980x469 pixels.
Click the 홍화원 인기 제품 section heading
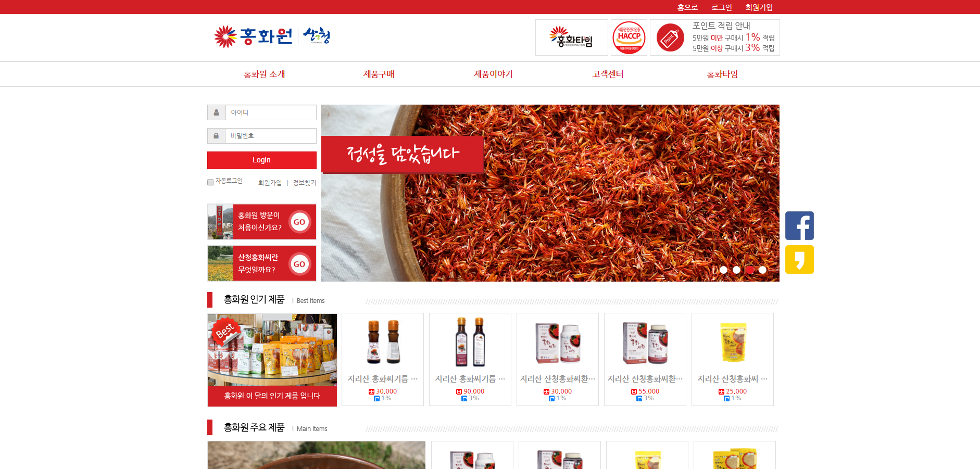pyautogui.click(x=254, y=299)
